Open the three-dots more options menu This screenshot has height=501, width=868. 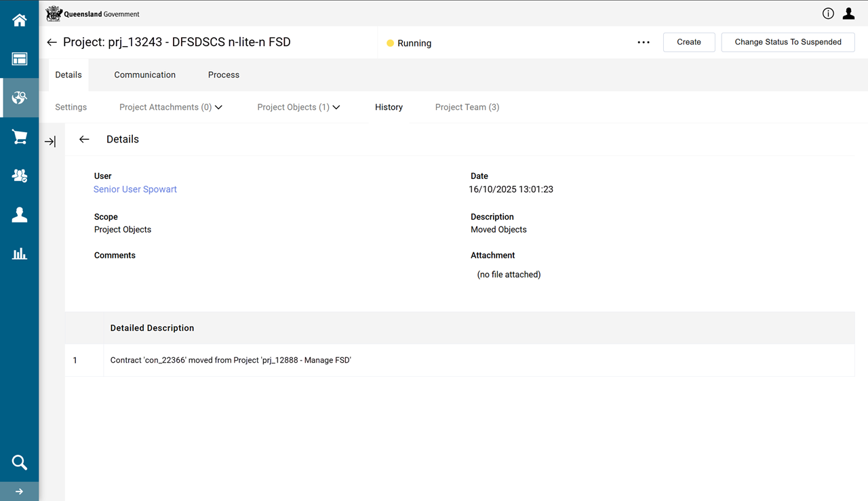pos(644,42)
